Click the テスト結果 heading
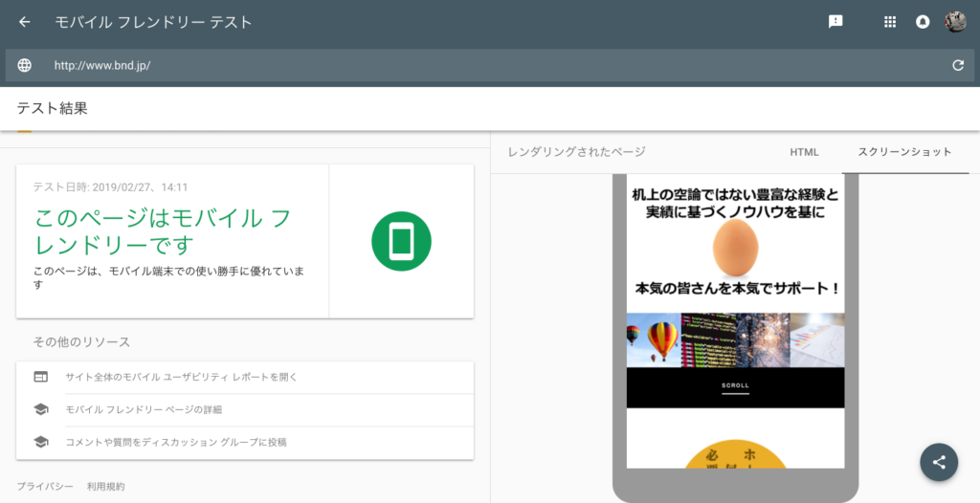 pos(52,108)
